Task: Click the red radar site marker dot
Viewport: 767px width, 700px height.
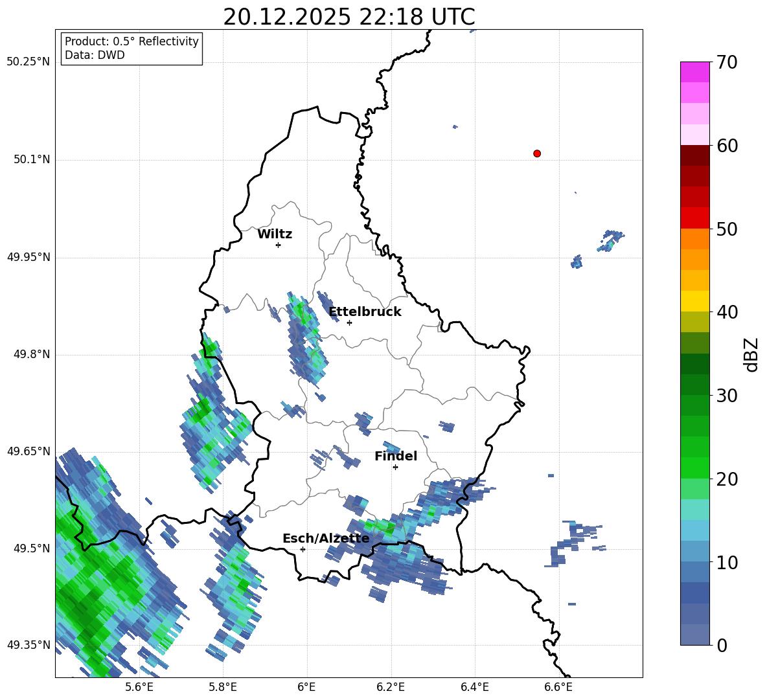Action: 537,153
